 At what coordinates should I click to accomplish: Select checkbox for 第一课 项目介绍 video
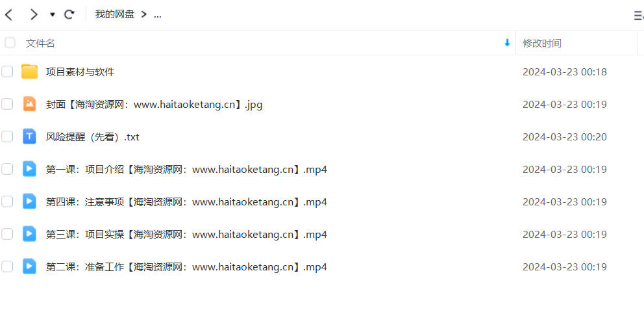[7, 169]
